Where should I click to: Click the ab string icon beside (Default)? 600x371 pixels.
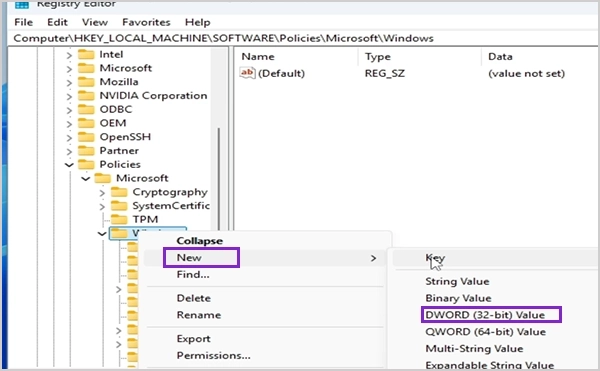point(247,73)
